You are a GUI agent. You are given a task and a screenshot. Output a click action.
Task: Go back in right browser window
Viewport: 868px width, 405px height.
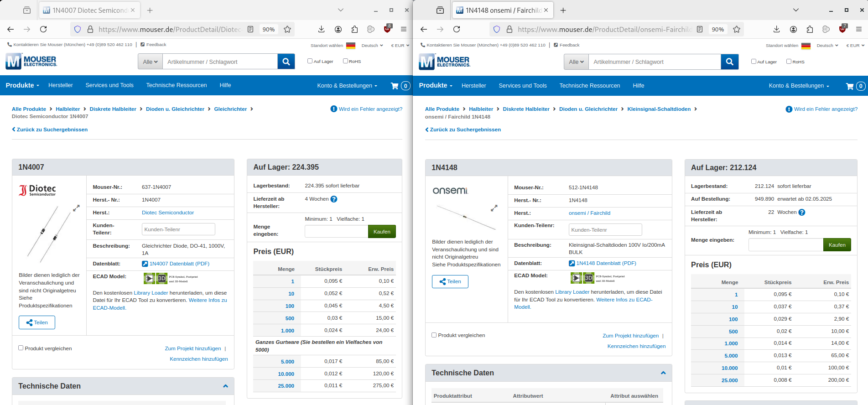424,29
